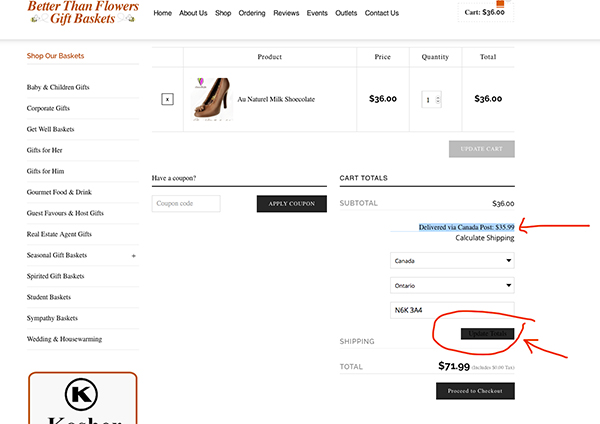
Task: Click the Apply Coupon button
Action: pos(292,203)
